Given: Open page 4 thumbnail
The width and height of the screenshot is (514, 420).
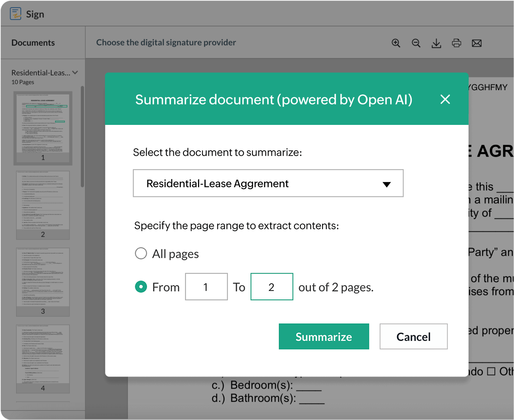Looking at the screenshot, I should tap(43, 359).
